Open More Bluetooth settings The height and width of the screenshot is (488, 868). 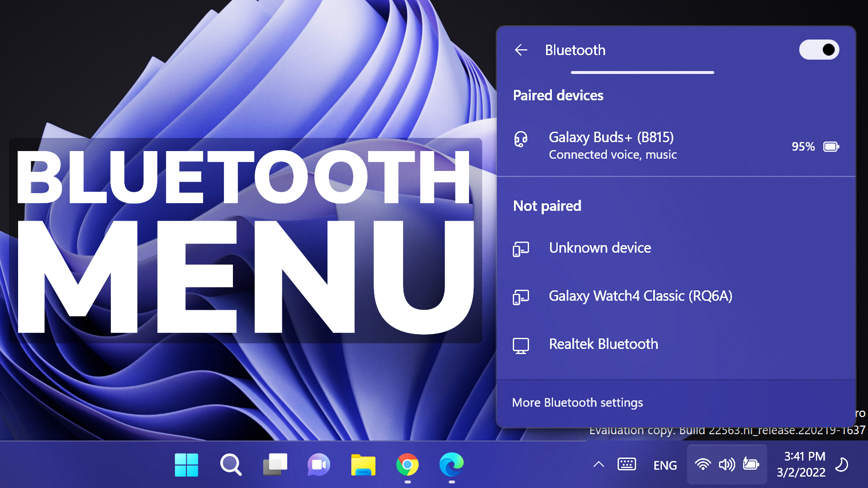click(578, 402)
